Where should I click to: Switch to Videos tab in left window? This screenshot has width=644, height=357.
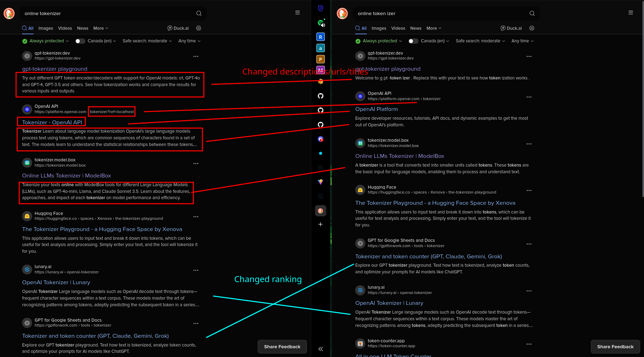tap(65, 28)
